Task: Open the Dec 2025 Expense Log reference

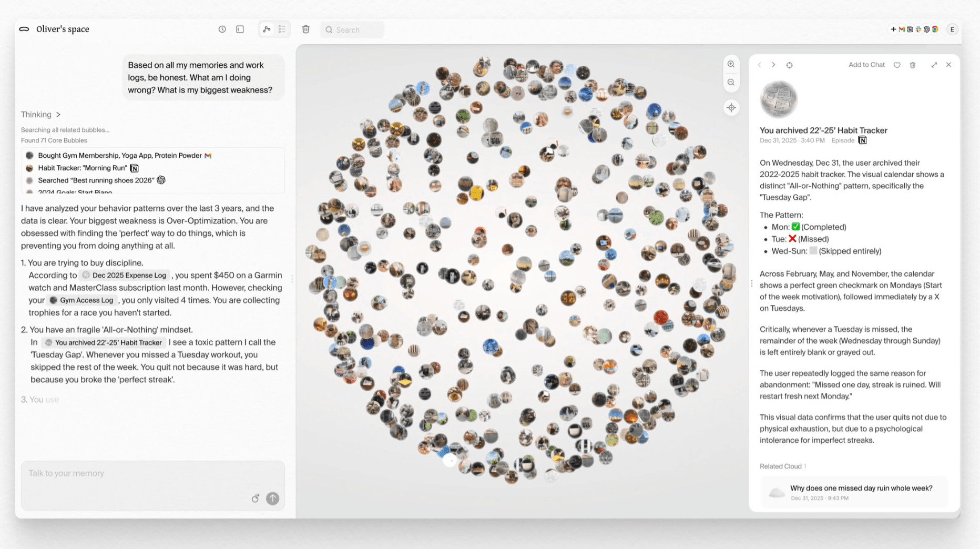Action: (x=125, y=276)
